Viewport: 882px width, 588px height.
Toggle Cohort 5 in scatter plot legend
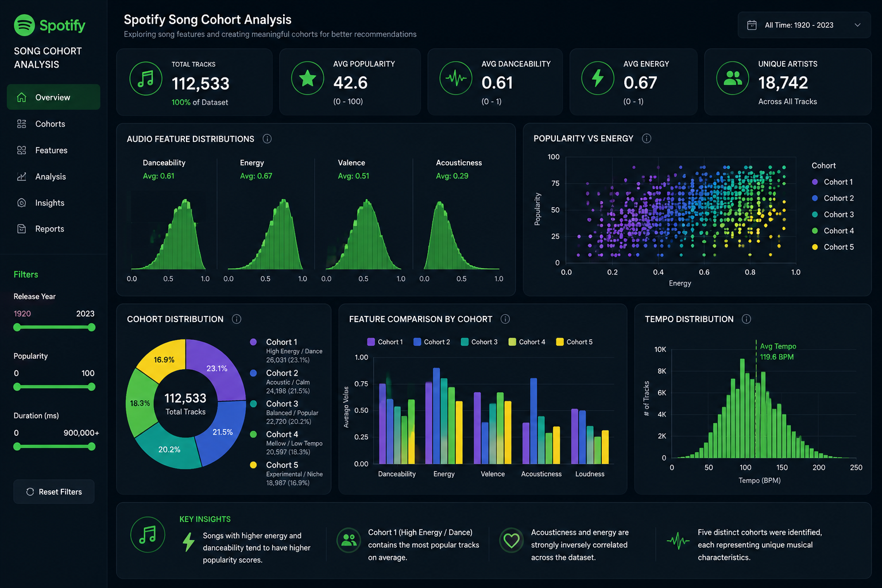click(x=833, y=247)
